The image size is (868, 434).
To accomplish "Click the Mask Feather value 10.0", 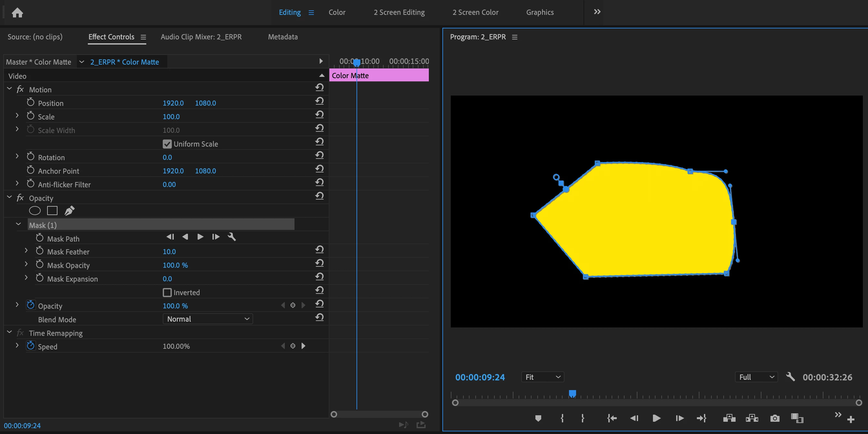I will 169,252.
